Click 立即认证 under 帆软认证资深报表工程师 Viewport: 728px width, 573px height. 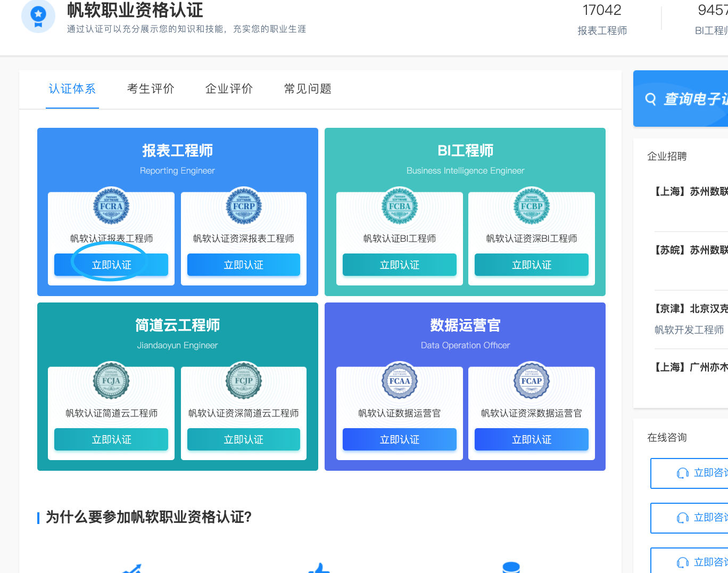244,265
